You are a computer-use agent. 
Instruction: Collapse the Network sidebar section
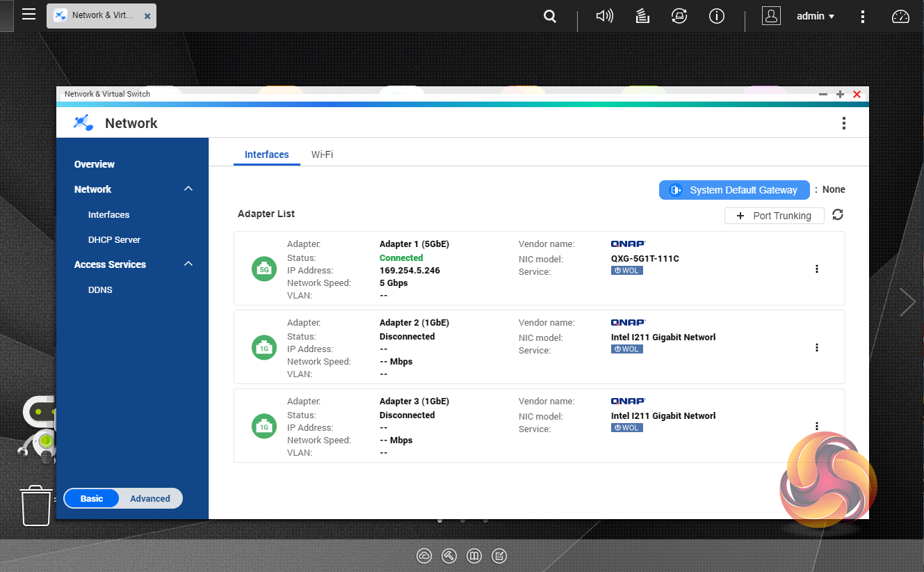[188, 189]
